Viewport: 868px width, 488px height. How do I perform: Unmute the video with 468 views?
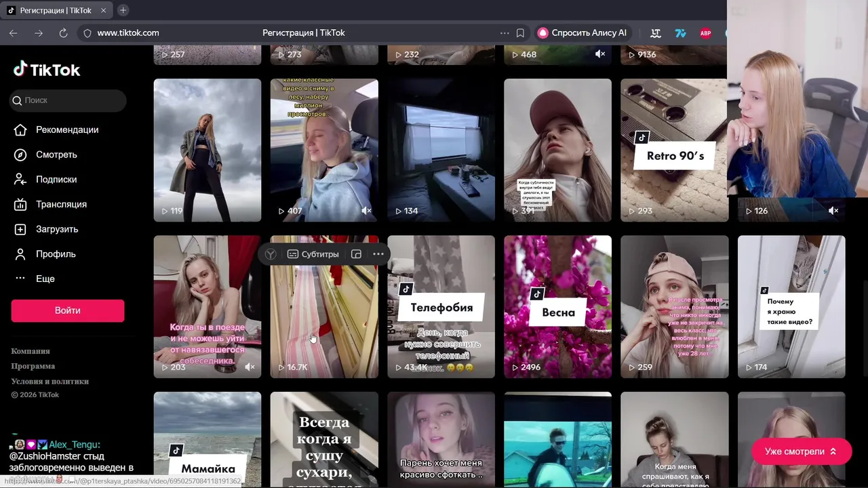600,54
